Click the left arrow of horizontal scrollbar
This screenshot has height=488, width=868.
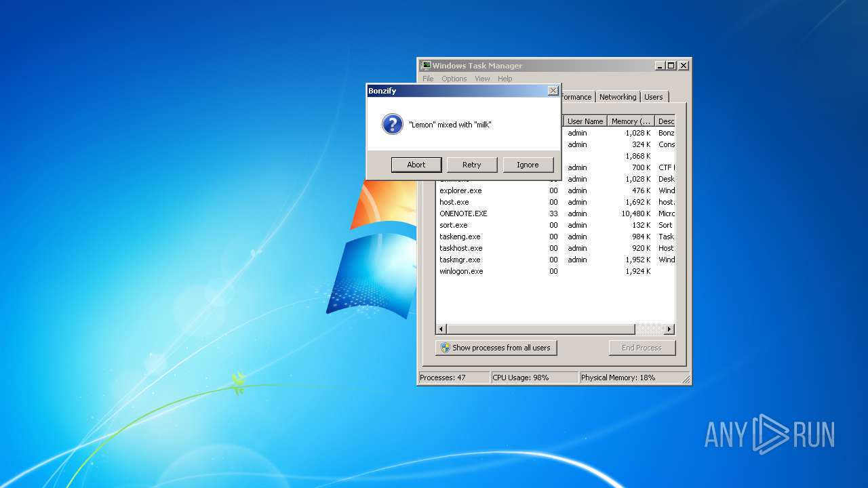click(441, 329)
